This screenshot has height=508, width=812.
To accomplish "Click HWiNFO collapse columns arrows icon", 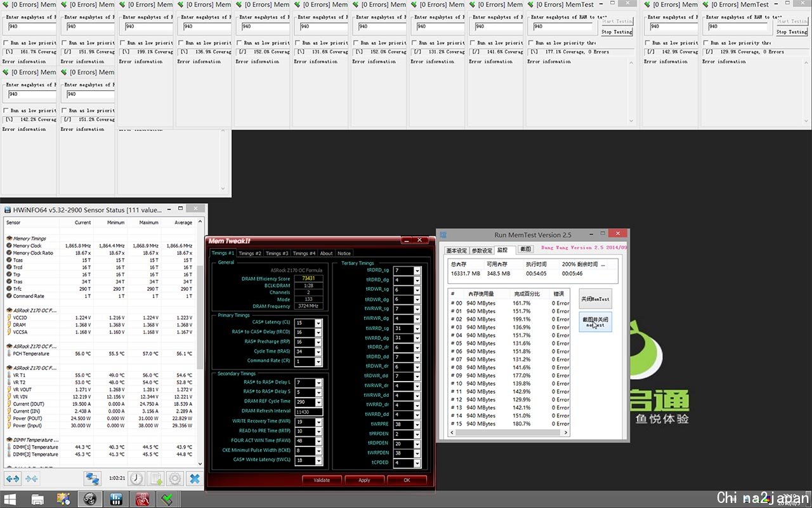I will tap(31, 479).
